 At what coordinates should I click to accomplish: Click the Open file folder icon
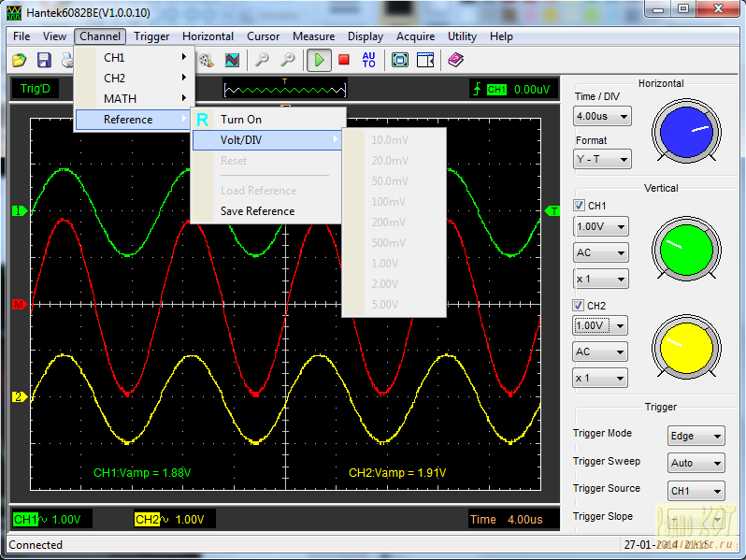[x=19, y=60]
